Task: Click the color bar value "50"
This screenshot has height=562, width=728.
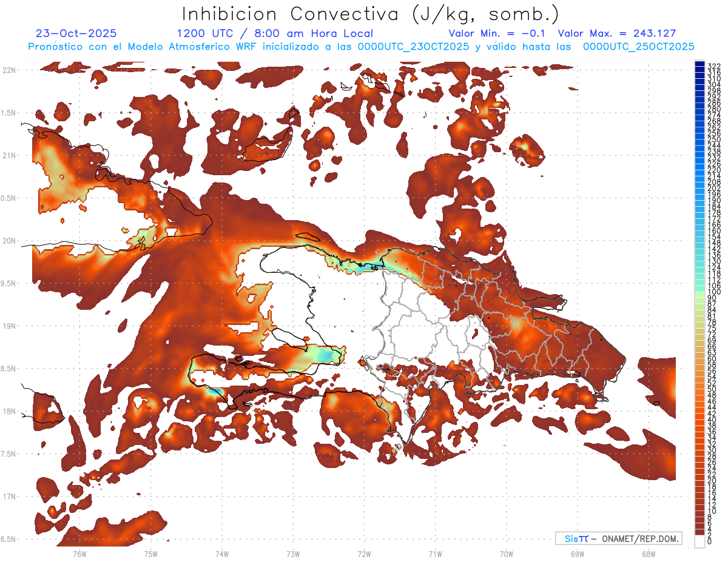Action: coord(712,389)
